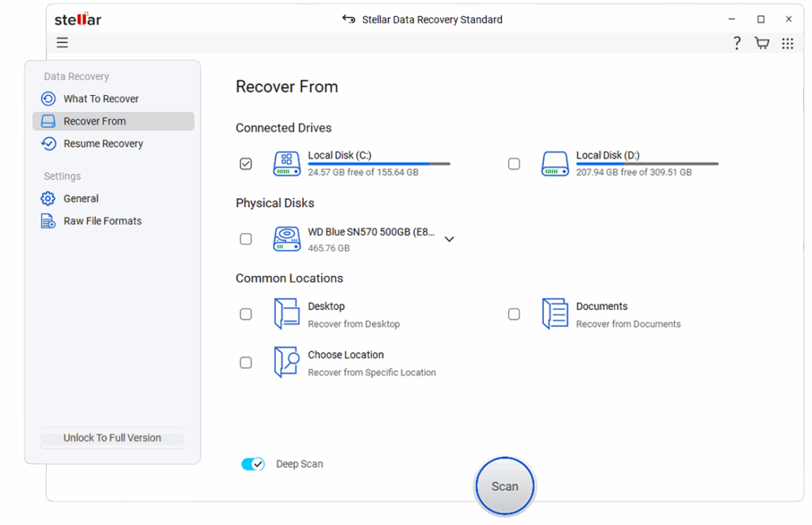Toggle the Deep Scan switch off
This screenshot has height=525, width=812.
253,464
